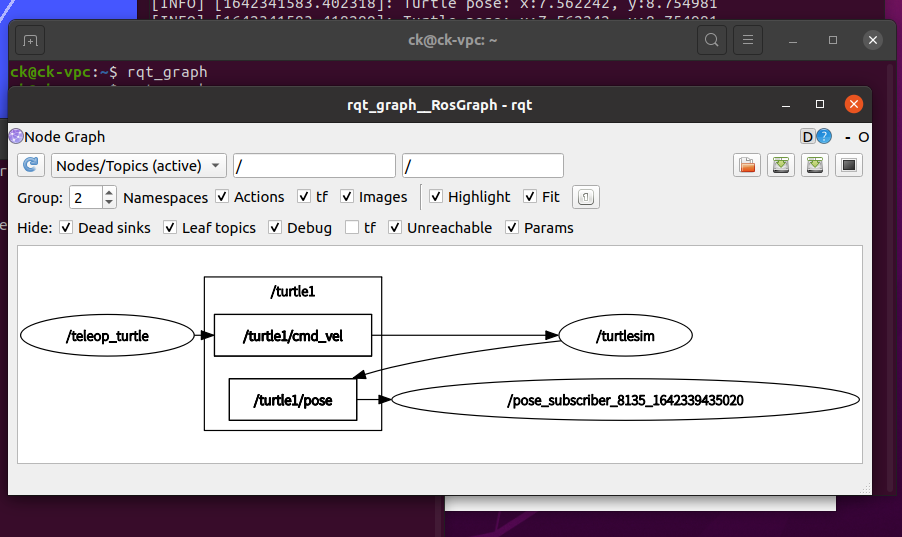Select the /turtlesim node
Screen dimensions: 902x537
(625, 336)
